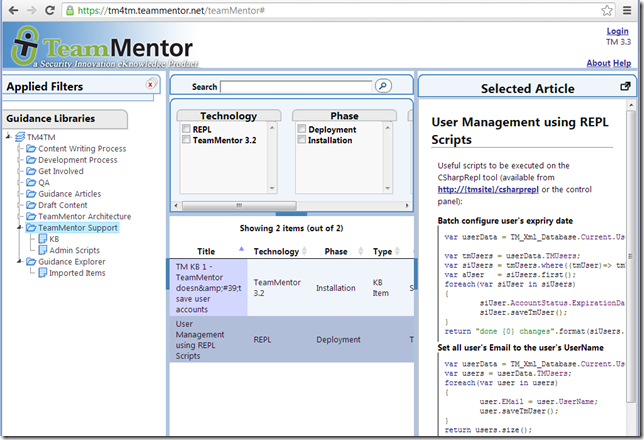
Task: Open the Chrome hamburger menu
Action: (x=627, y=10)
